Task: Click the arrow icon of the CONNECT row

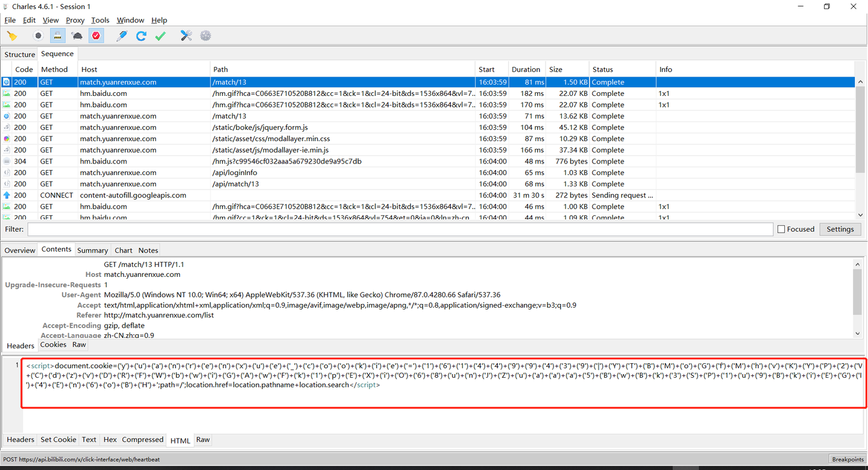Action: 7,195
